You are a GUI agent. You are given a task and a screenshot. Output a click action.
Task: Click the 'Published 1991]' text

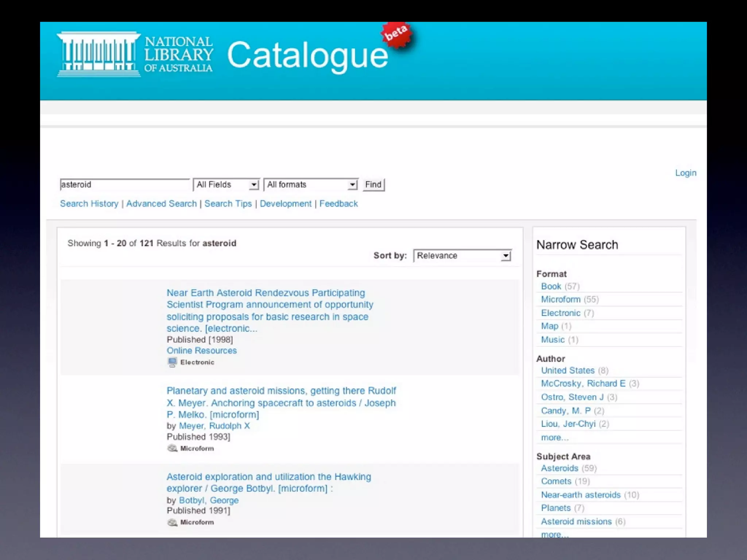198,510
